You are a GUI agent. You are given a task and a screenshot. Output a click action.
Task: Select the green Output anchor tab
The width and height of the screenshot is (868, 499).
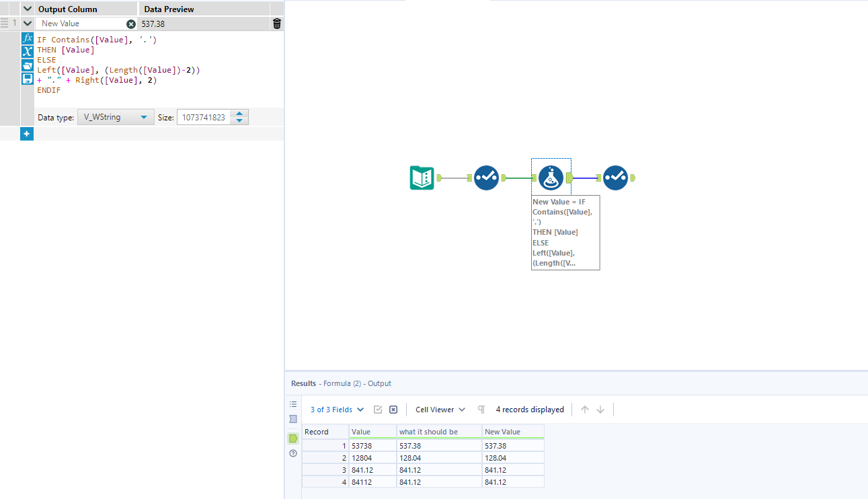point(293,438)
